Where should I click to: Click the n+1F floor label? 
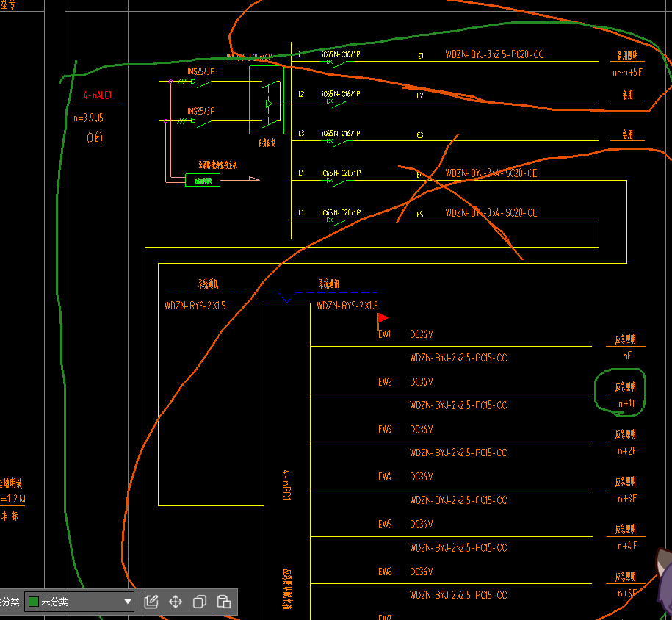627,403
